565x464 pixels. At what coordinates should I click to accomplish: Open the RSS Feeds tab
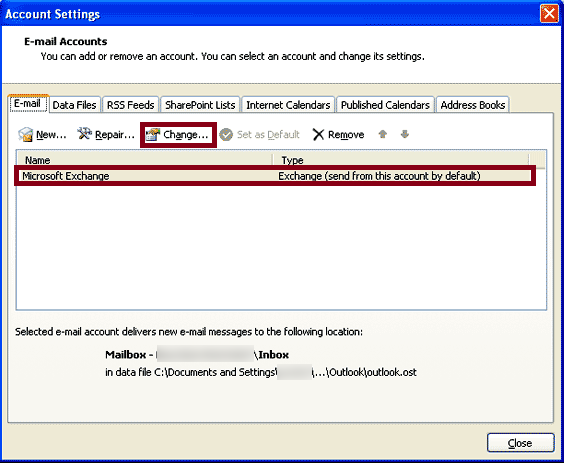coord(130,105)
